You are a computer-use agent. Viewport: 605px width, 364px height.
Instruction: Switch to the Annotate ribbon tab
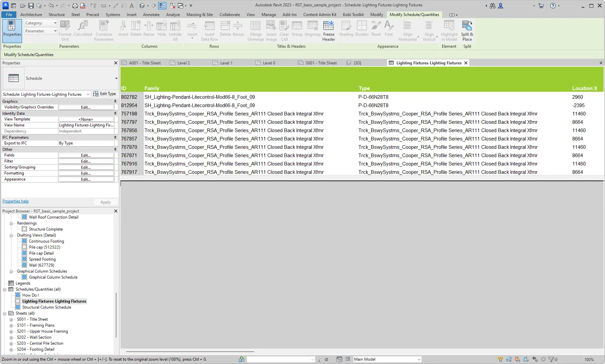click(x=151, y=14)
